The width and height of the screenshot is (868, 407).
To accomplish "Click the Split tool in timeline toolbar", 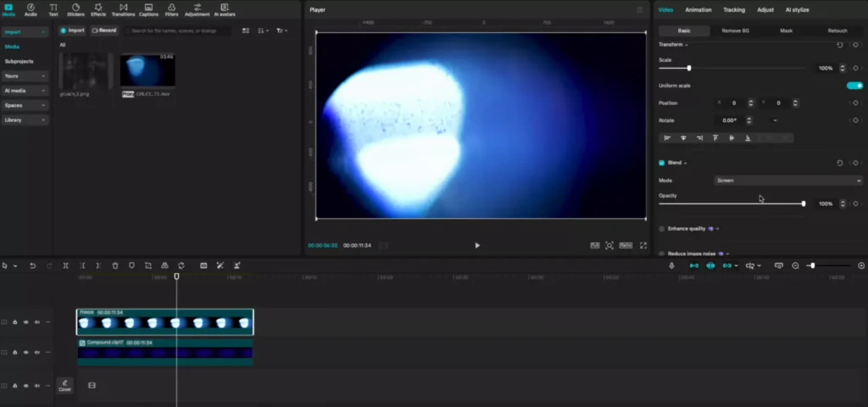I will coord(66,265).
